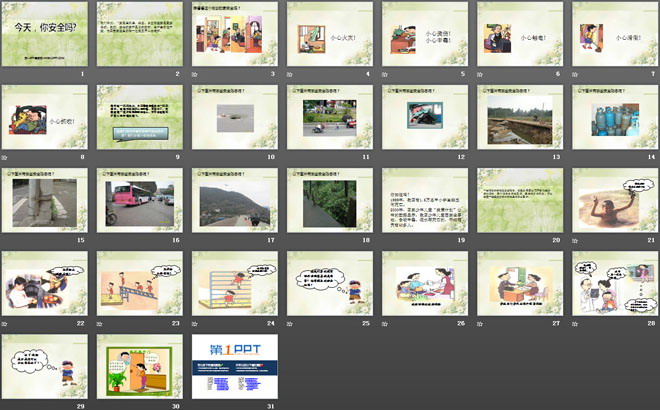Screen dimensions: 660x410
Task: Select slide 24 with kids climbing bars
Action: 235,284
